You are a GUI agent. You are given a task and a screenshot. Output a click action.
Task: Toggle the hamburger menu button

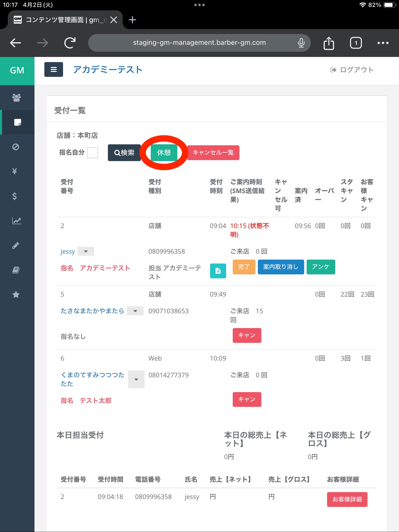(54, 70)
